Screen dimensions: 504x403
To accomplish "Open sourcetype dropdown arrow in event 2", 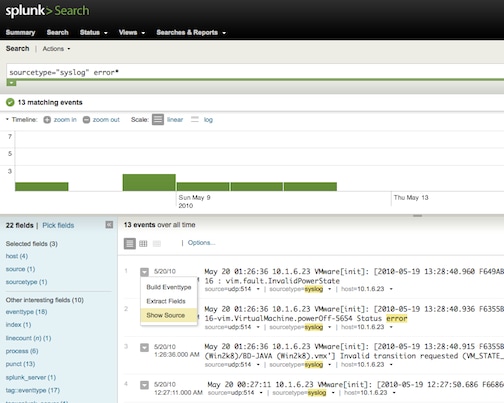I will tap(329, 327).
